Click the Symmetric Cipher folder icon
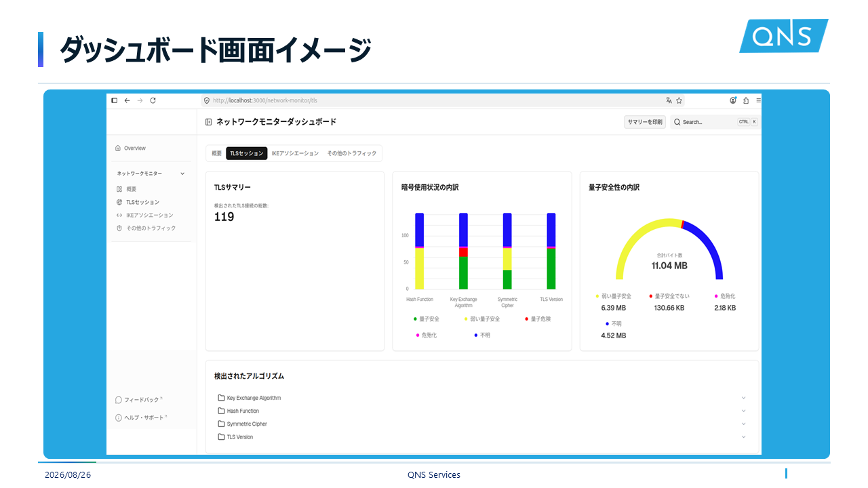Image resolution: width=868 pixels, height=488 pixels. click(x=221, y=424)
